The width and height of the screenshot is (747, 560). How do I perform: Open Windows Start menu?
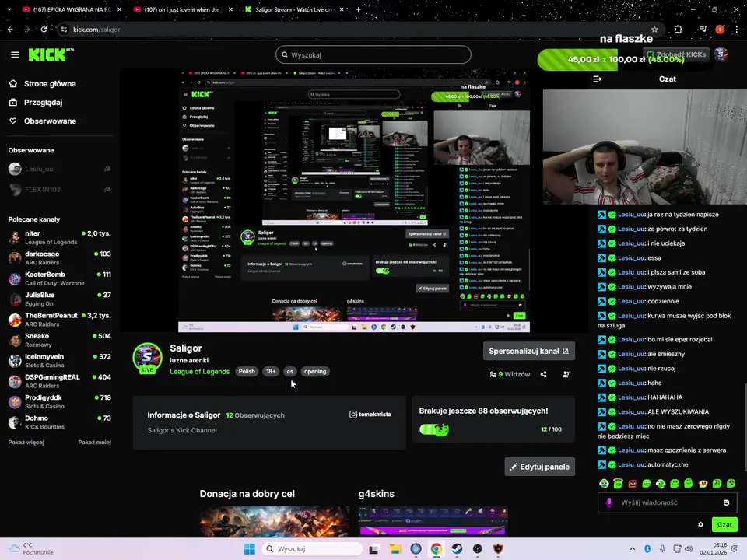tap(249, 549)
